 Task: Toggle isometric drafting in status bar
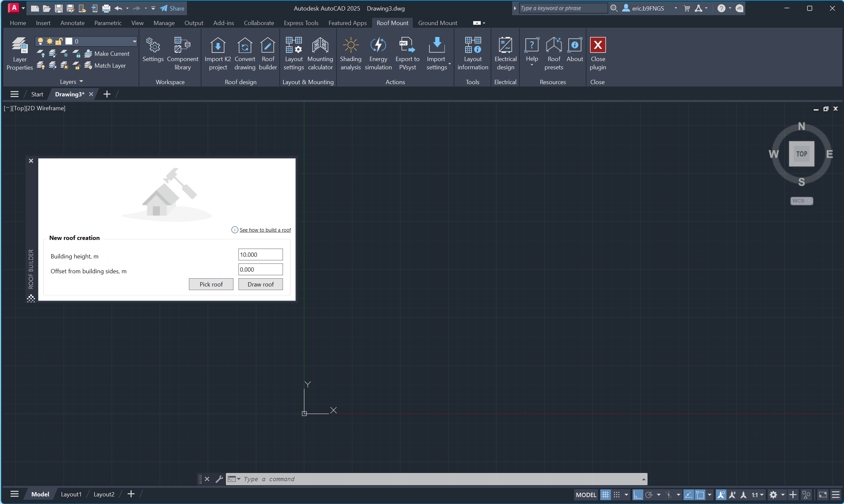click(x=668, y=494)
